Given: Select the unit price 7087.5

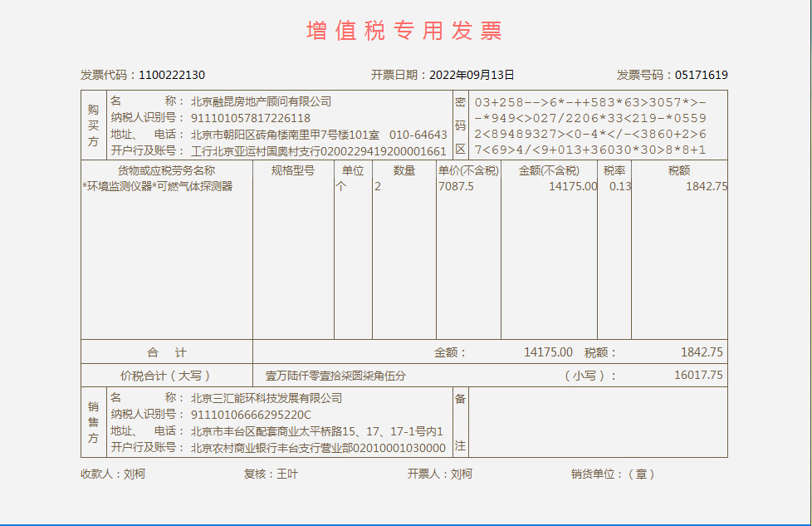Looking at the screenshot, I should (456, 186).
